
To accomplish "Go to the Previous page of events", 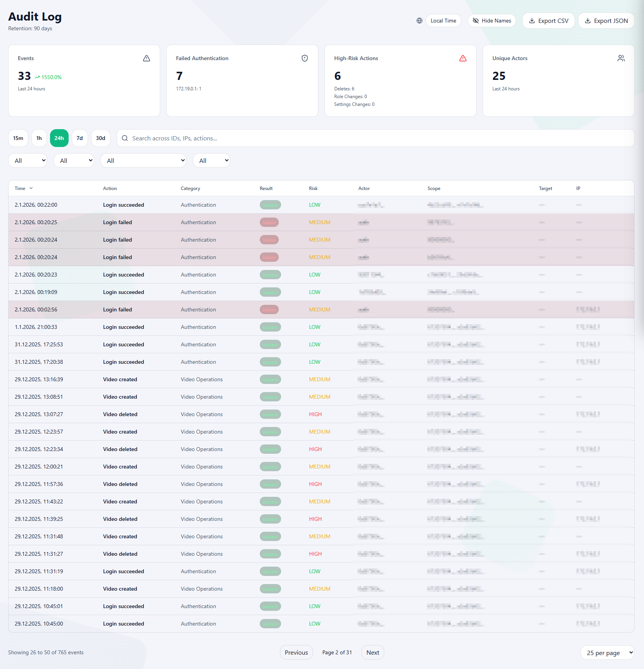I will point(296,652).
